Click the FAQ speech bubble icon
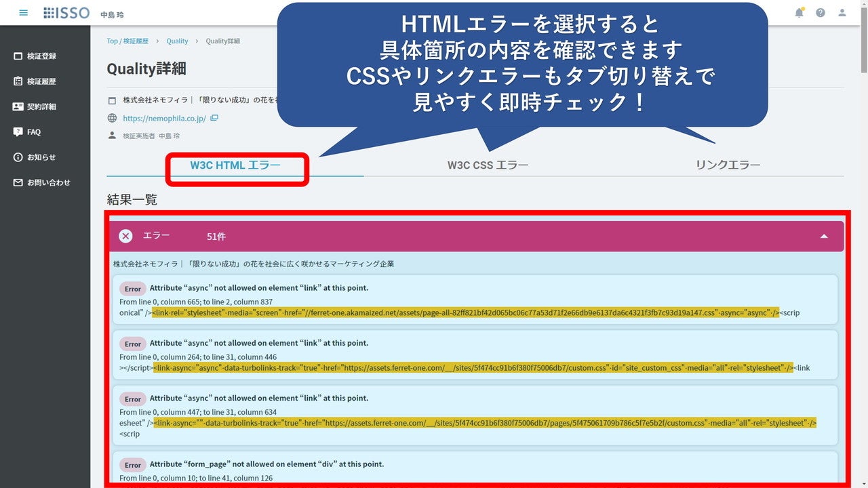 tap(18, 132)
